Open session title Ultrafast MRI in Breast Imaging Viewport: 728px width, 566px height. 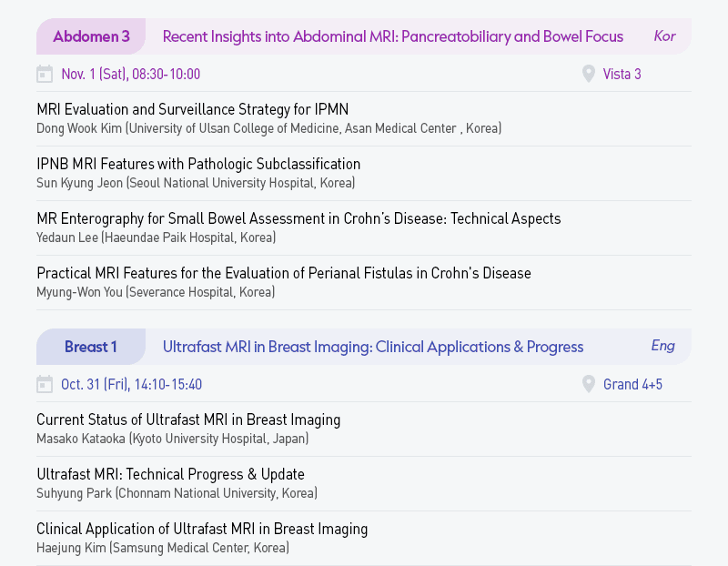(x=373, y=347)
